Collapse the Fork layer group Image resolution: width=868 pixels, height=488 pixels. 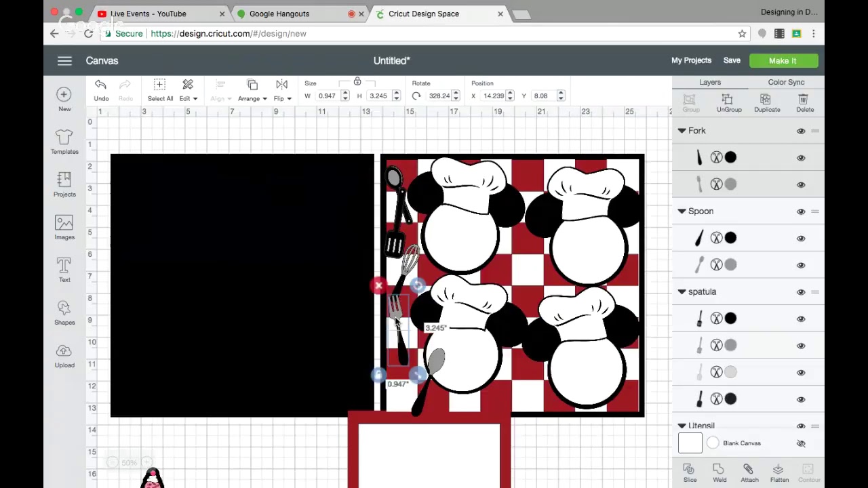[x=682, y=131]
